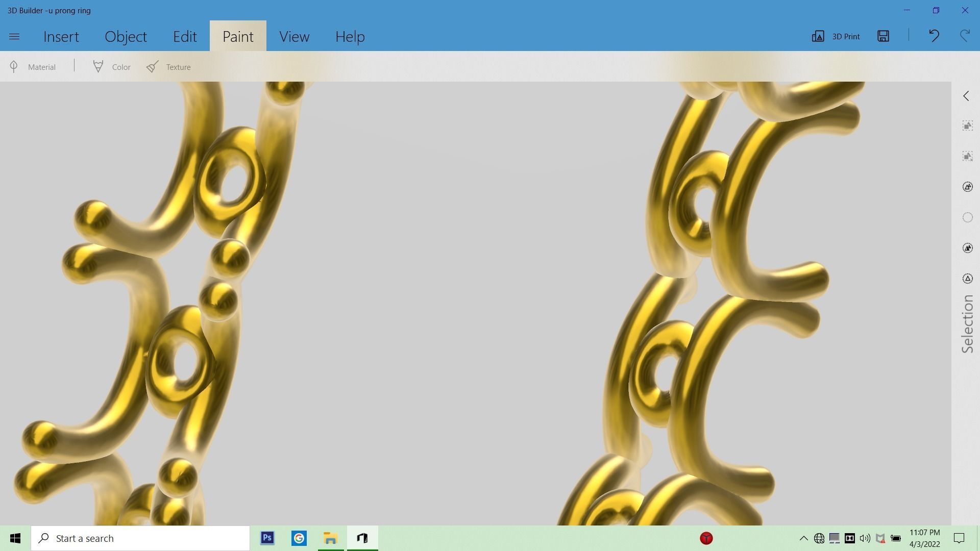Choose the Color paint tool
980x551 pixels.
coord(112,67)
